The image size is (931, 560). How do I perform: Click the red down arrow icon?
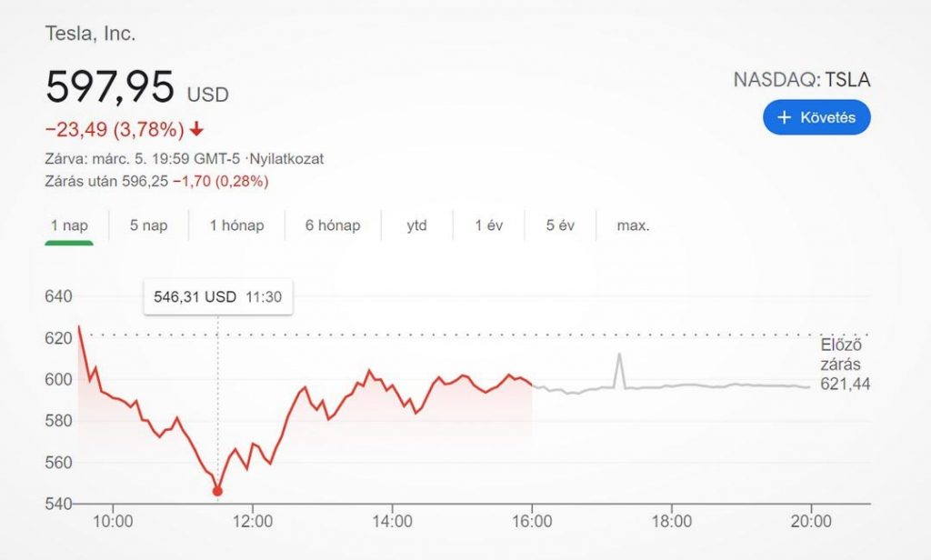click(x=198, y=127)
